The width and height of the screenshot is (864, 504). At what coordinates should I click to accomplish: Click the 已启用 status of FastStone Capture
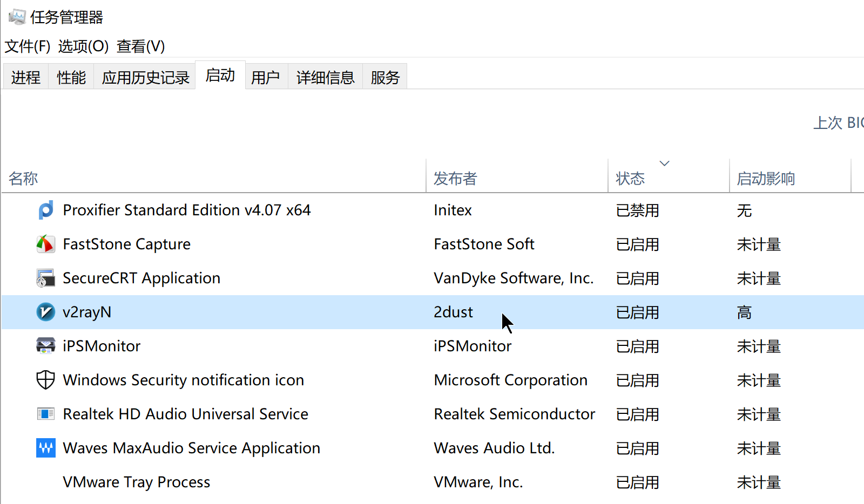(x=638, y=244)
